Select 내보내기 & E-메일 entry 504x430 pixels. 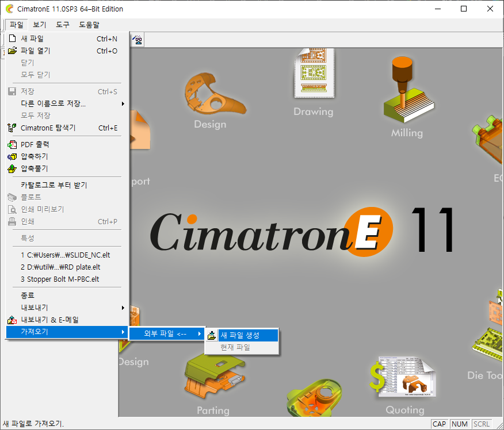[67, 320]
